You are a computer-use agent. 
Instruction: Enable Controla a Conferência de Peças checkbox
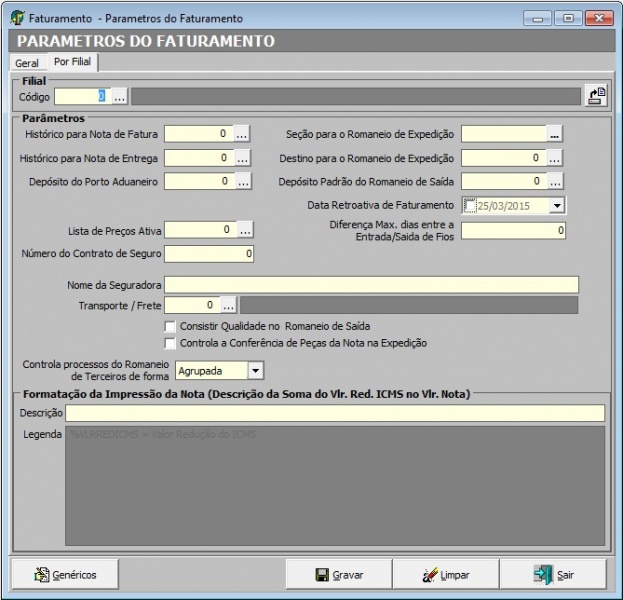point(170,343)
